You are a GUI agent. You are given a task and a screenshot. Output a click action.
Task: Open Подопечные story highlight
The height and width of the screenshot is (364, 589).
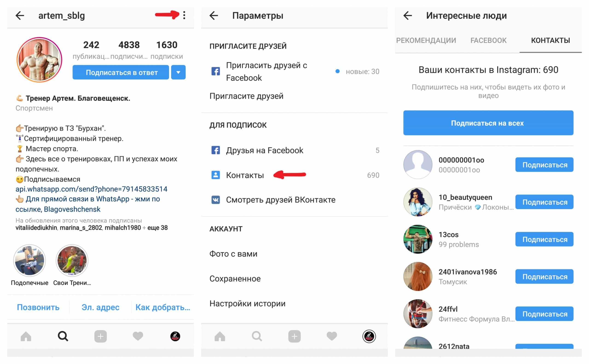click(29, 261)
